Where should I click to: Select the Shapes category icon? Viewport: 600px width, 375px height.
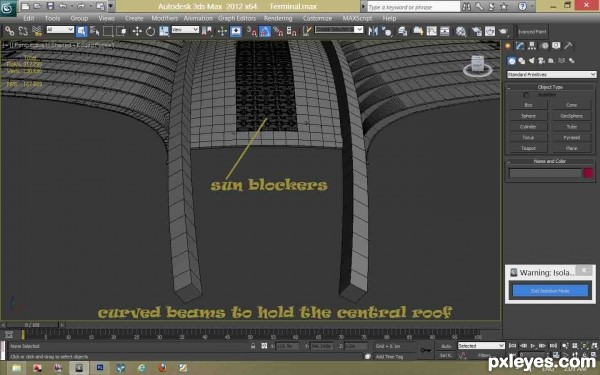522,60
